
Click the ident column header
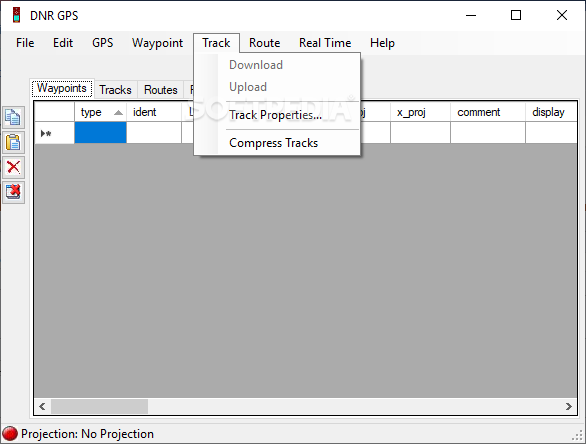click(x=154, y=112)
